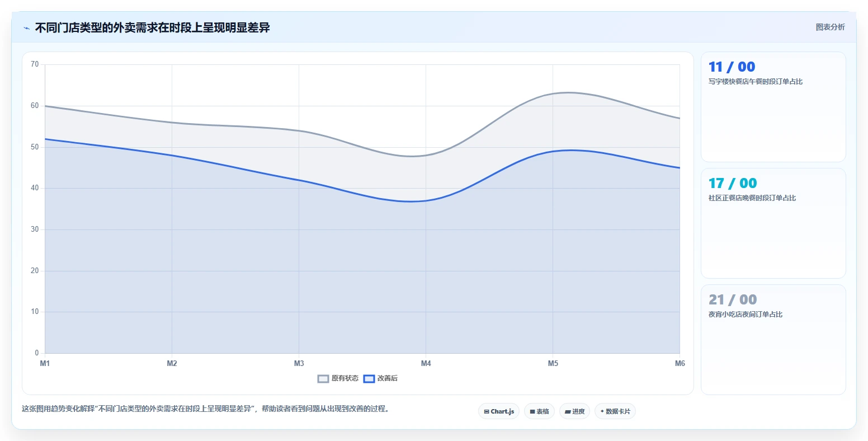
Task: Click 社区正餐店晚餐时段订单占比 label
Action: (752, 198)
